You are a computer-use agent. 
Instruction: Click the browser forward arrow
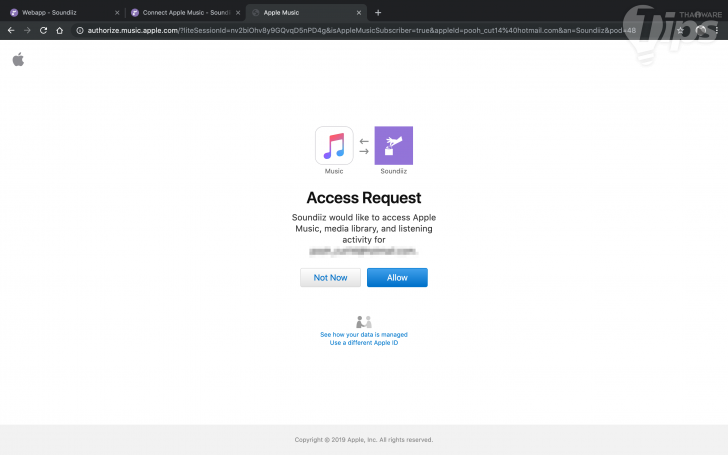pos(27,30)
